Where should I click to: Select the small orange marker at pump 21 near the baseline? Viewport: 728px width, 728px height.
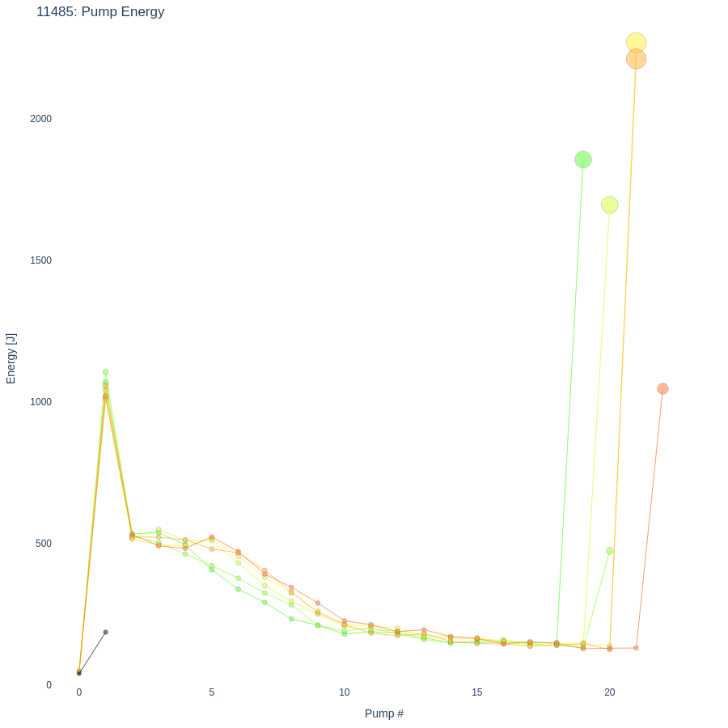point(636,648)
